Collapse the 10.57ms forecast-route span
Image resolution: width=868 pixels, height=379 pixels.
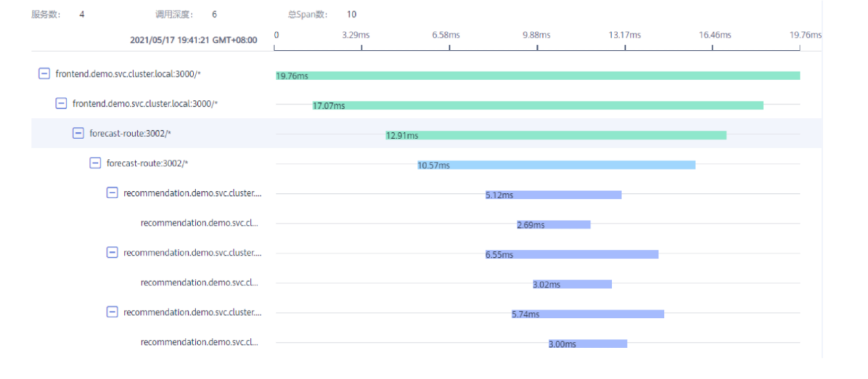coord(95,163)
